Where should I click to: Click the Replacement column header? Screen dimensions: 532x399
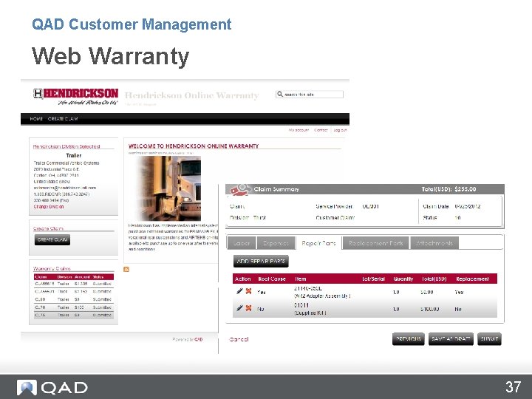coord(472,279)
